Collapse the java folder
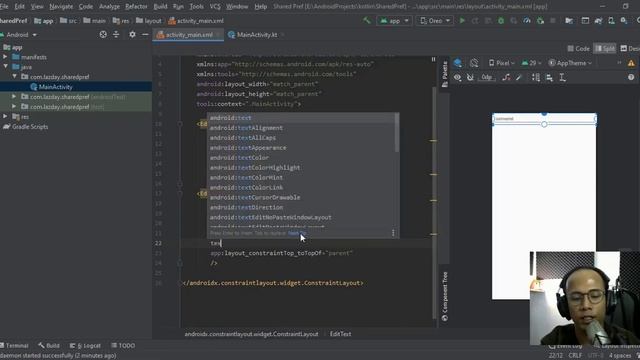This screenshot has width=640, height=360. point(5,67)
